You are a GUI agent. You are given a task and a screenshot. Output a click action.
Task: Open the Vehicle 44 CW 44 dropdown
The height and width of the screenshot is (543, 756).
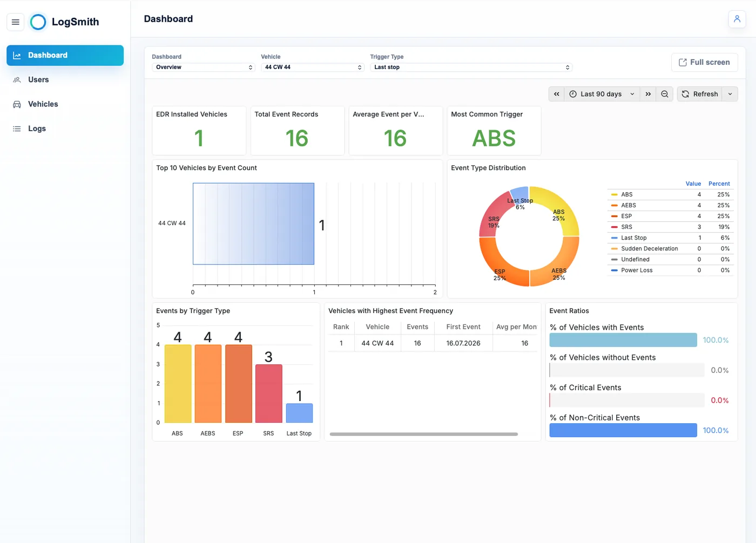click(313, 67)
